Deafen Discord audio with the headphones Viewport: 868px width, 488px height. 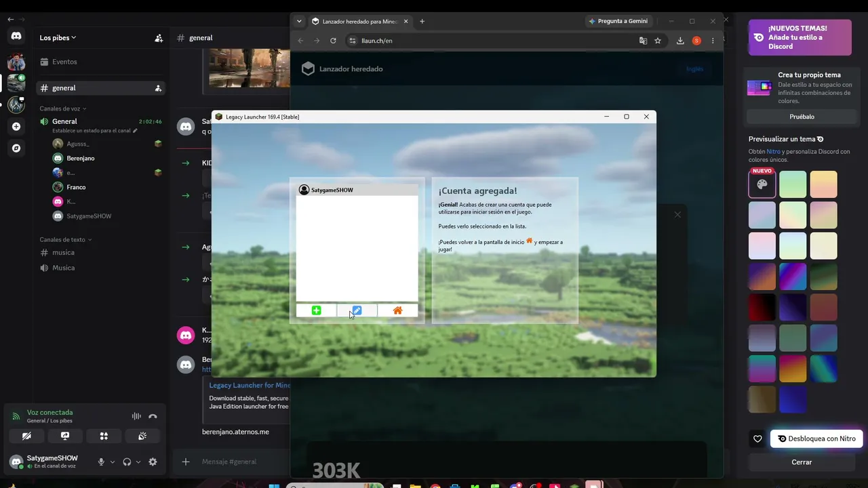[x=127, y=462]
